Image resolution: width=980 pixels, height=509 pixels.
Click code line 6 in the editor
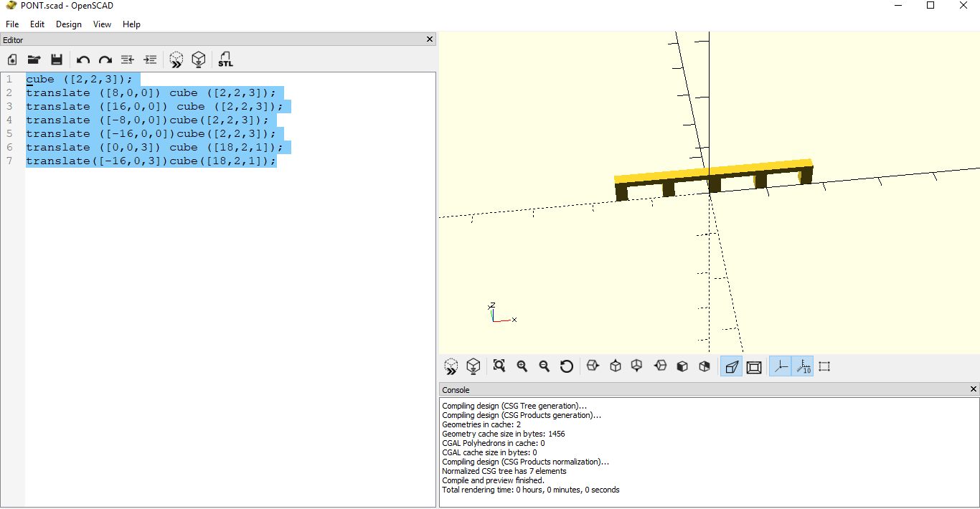(x=154, y=148)
